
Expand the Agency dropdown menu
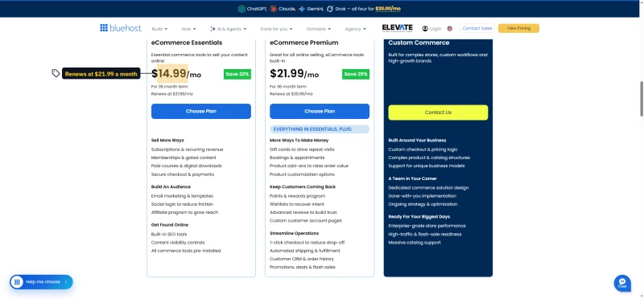coord(355,29)
